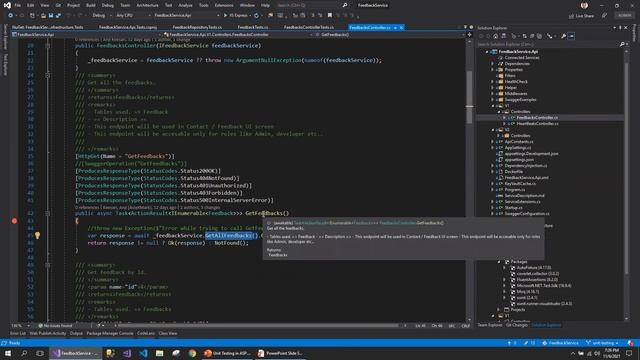Viewport: 640px width, 360px height.
Task: Open the Extensions menu
Action: [x=224, y=5]
